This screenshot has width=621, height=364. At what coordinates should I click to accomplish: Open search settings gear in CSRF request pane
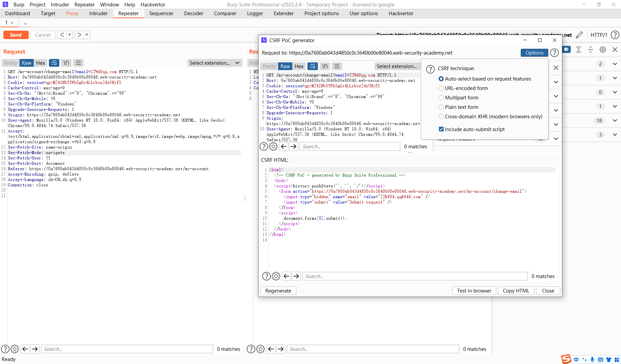pos(273,146)
